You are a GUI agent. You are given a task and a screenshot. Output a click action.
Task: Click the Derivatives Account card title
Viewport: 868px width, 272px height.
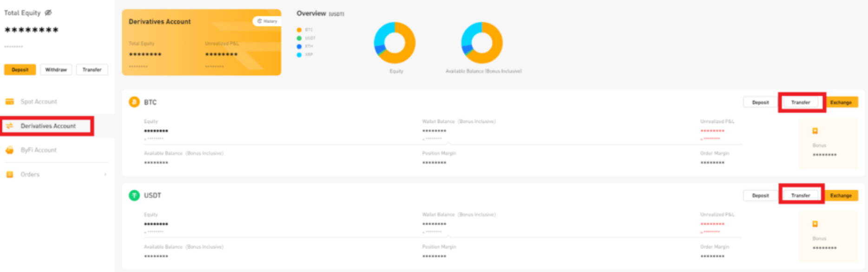point(159,21)
